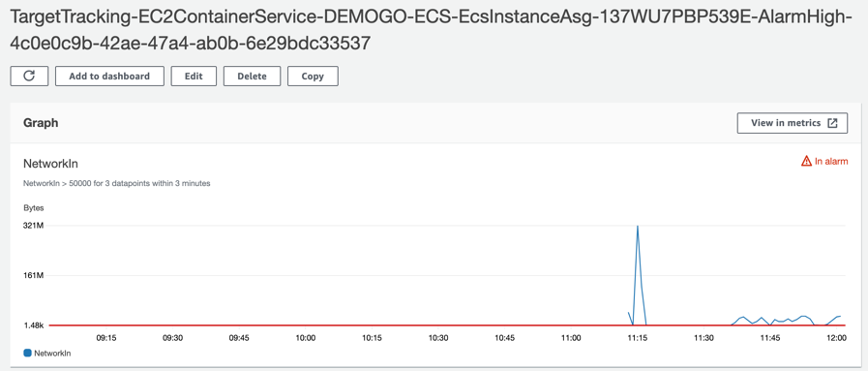Click the NetworkIn legend label
This screenshot has height=371, width=868.
pos(52,353)
